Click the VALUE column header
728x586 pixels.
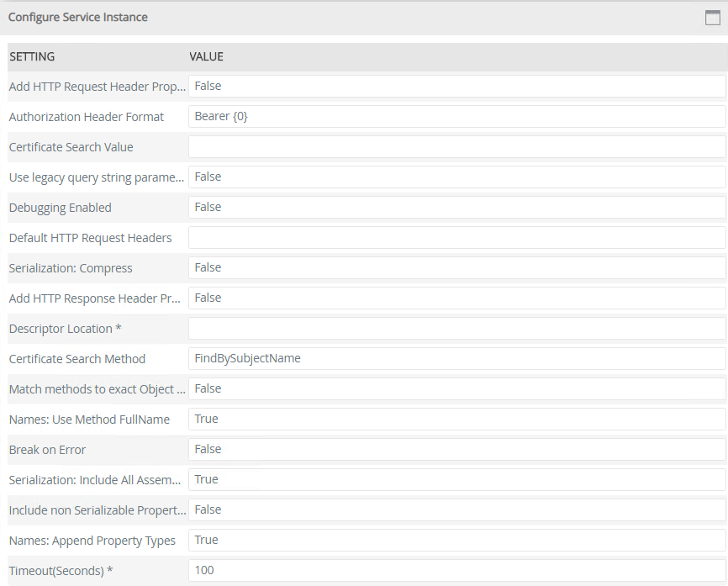pos(206,56)
